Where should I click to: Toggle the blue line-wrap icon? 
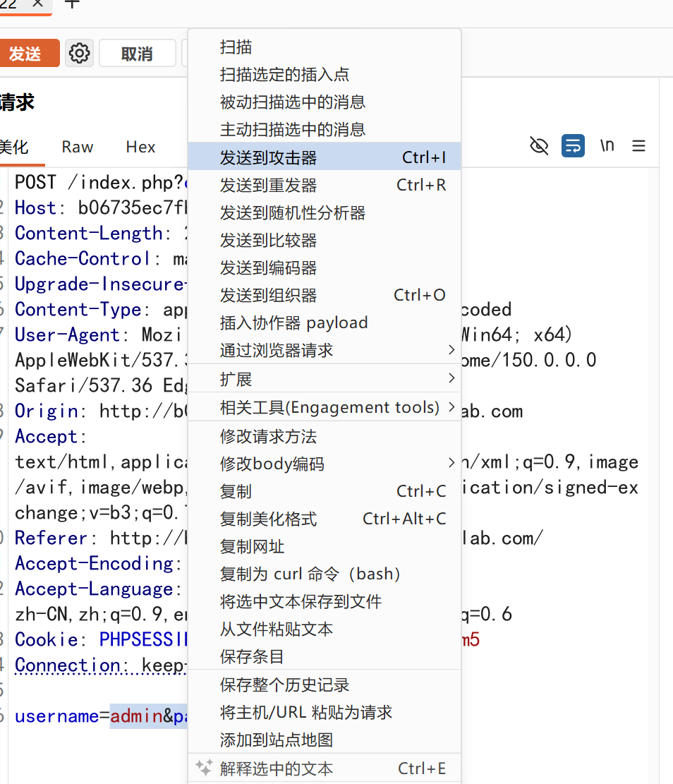click(x=573, y=146)
